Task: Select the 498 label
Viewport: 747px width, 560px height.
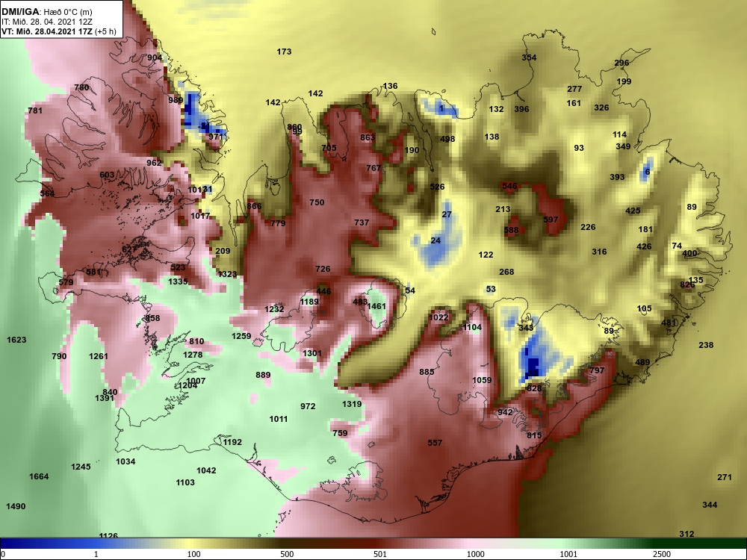Action: pos(447,139)
